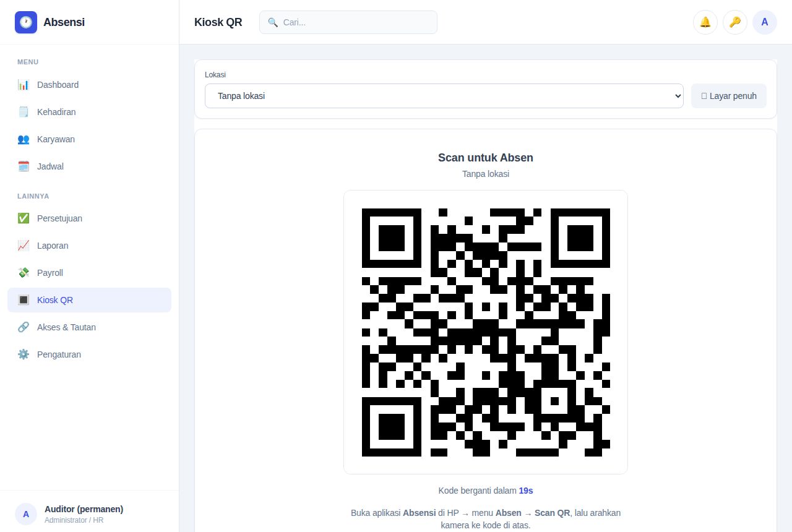Image resolution: width=792 pixels, height=532 pixels.
Task: Click the Absensi brand title
Action: (x=64, y=22)
